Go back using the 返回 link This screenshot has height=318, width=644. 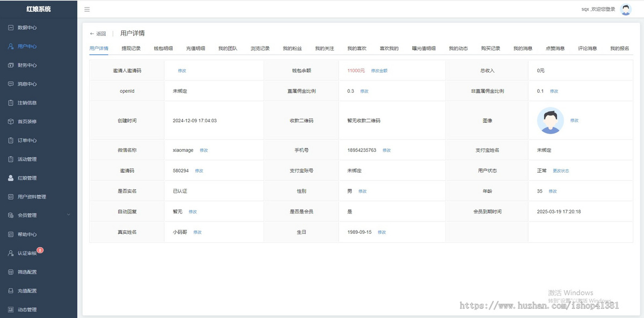98,33
